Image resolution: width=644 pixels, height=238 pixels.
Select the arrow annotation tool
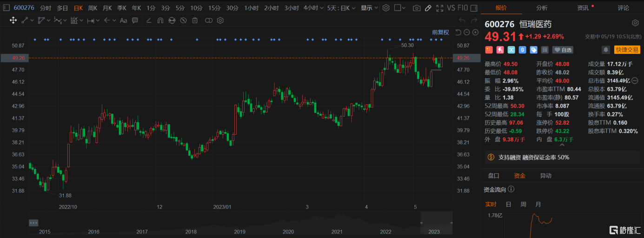[x=107, y=20]
